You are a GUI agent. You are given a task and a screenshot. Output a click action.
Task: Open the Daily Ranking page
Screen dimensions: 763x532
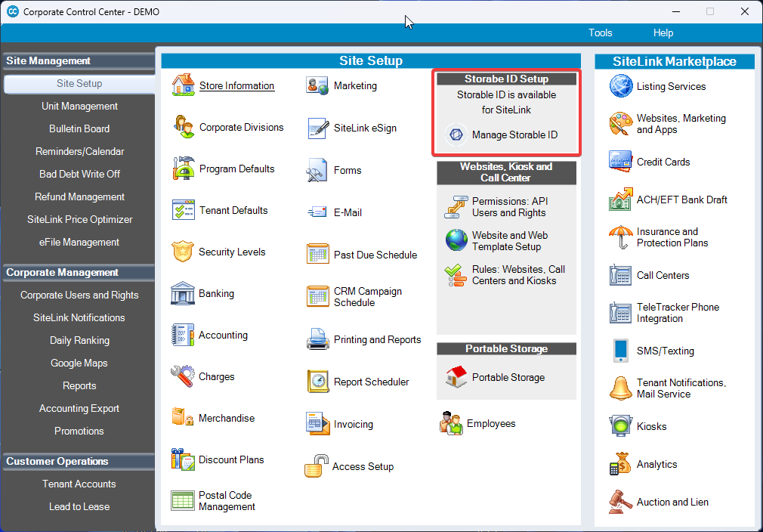point(79,340)
